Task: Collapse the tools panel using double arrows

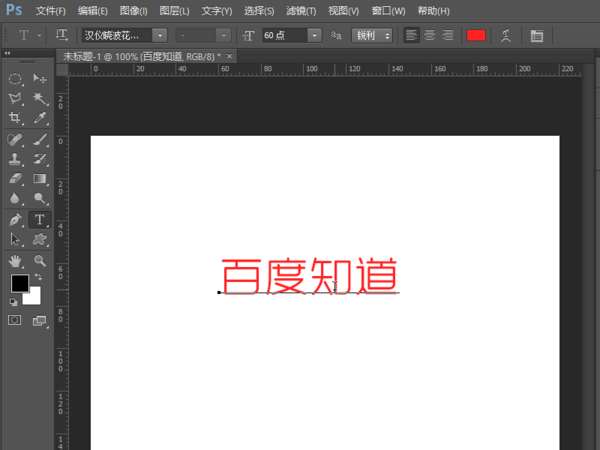Action: click(x=7, y=53)
